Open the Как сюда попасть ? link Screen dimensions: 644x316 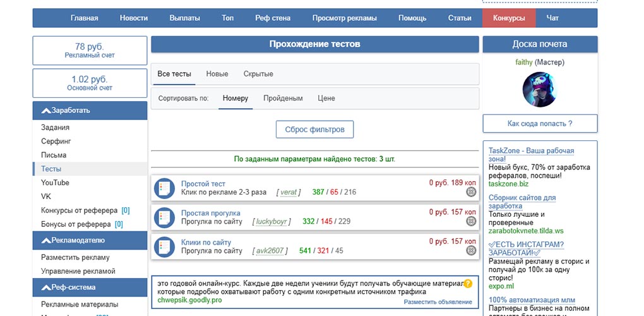(540, 123)
